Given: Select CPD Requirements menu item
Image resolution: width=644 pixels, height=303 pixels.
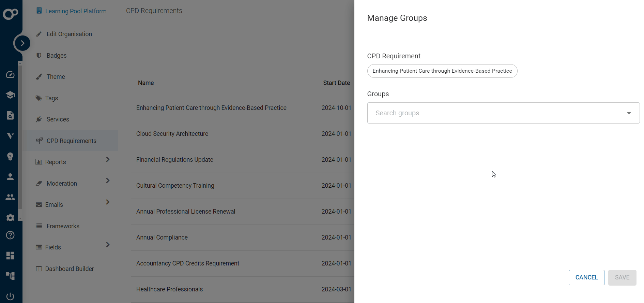Looking at the screenshot, I should (x=70, y=141).
